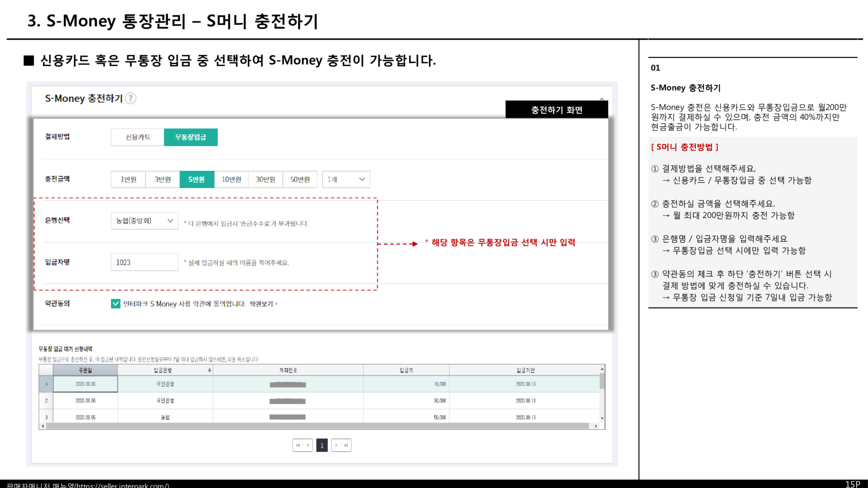868x488 pixels.
Task: Click the sort arrow in 입금은행 header
Action: pos(209,370)
